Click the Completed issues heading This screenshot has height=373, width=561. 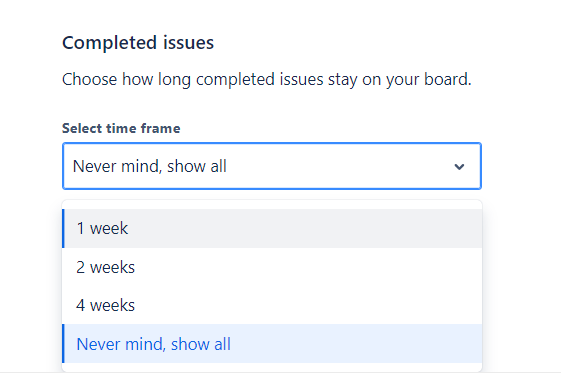click(138, 43)
